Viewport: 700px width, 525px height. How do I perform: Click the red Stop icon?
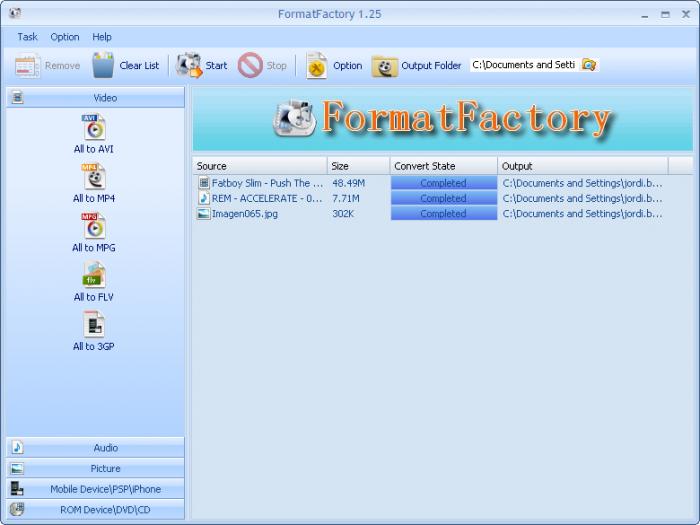(250, 65)
